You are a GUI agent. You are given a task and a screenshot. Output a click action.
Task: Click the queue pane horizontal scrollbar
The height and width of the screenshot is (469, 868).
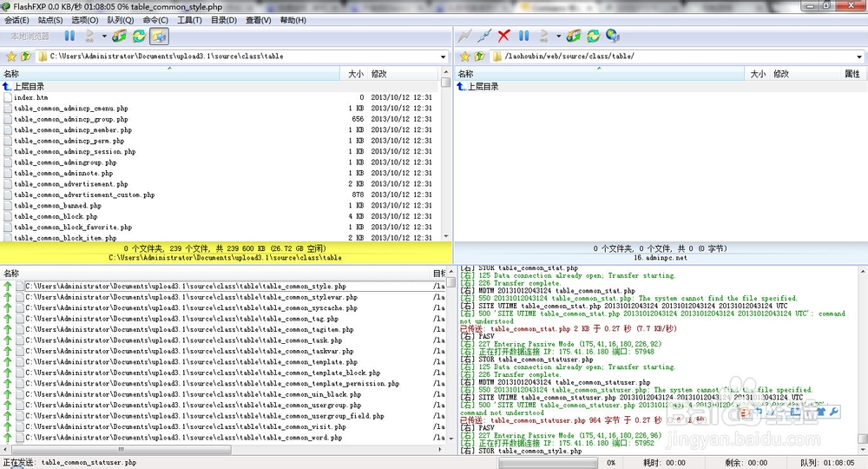point(221,450)
